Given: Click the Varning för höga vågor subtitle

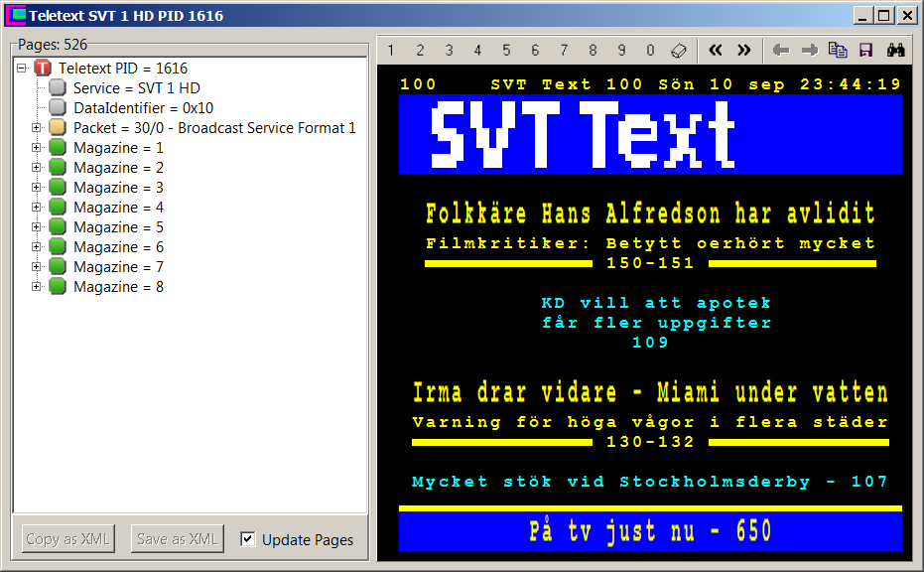Looking at the screenshot, I should (650, 422).
